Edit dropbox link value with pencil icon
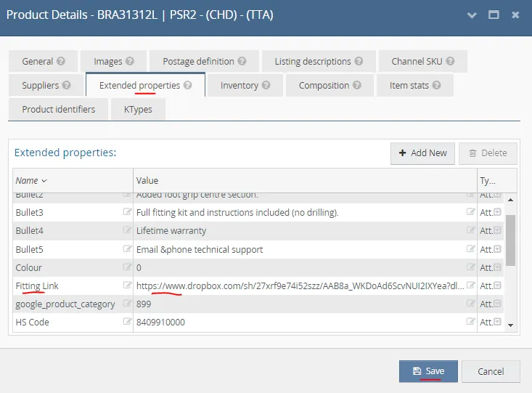The height and width of the screenshot is (393, 532). pyautogui.click(x=470, y=285)
